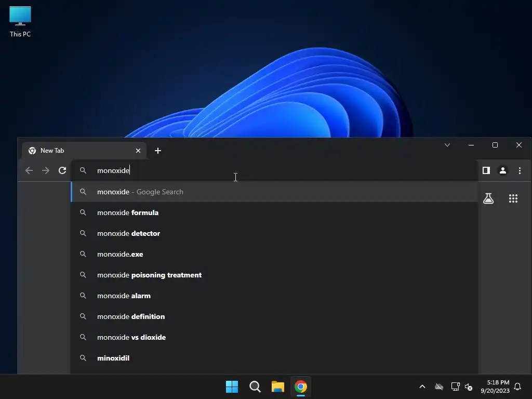Click the OneDrive cloud tray icon

(x=439, y=387)
